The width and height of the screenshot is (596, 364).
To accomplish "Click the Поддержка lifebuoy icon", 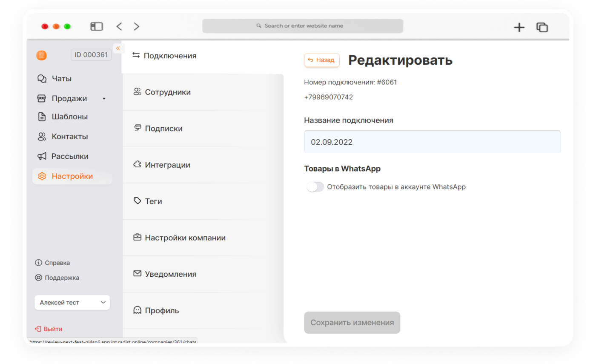I will tap(38, 278).
